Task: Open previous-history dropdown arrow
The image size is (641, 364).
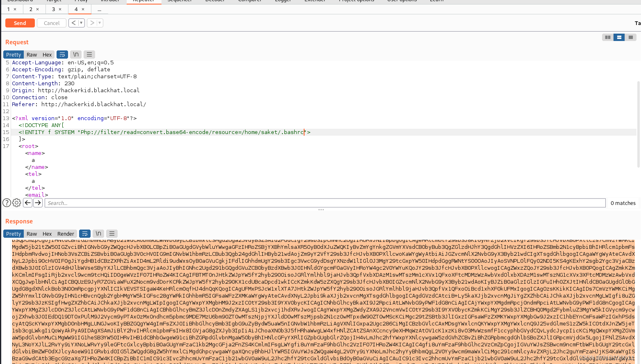Action: point(81,23)
